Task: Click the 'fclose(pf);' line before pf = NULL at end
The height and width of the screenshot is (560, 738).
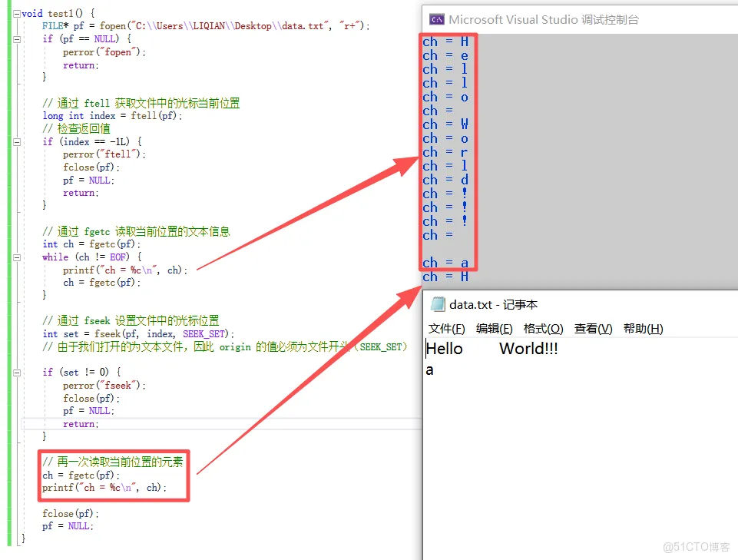Action: [x=71, y=513]
